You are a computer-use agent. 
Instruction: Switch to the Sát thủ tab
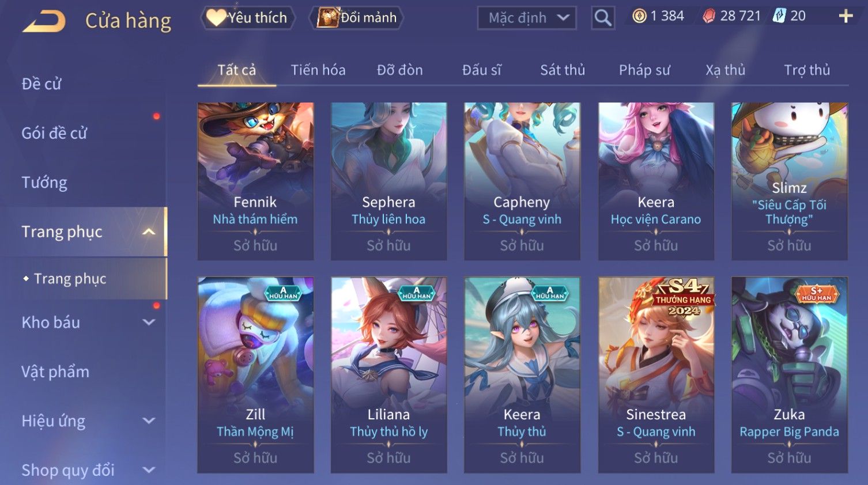(x=563, y=70)
